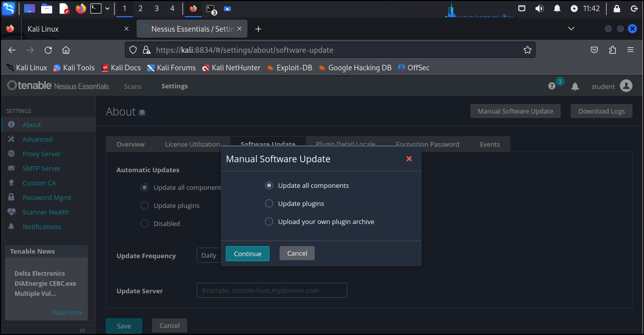Switch to the License Utilization tab
644x335 pixels.
(x=193, y=144)
